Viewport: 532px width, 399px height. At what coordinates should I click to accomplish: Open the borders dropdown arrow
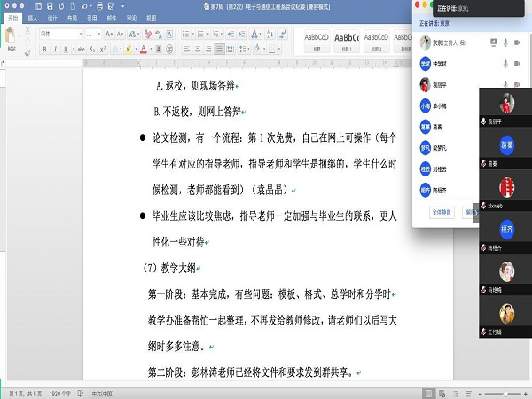pyautogui.click(x=279, y=50)
